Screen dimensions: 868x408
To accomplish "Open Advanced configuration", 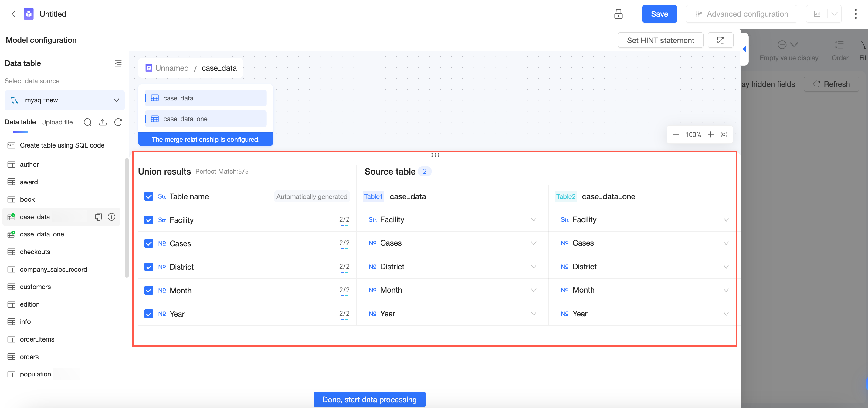I will 741,14.
